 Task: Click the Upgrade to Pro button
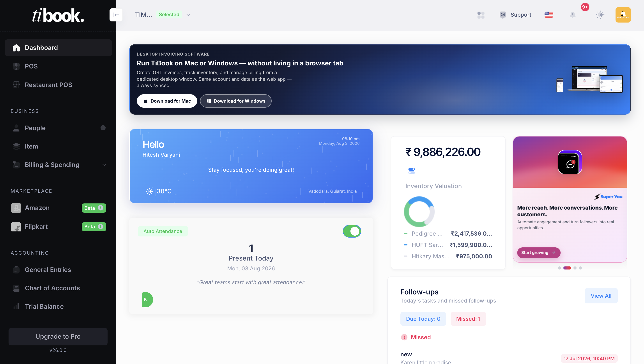tap(58, 336)
